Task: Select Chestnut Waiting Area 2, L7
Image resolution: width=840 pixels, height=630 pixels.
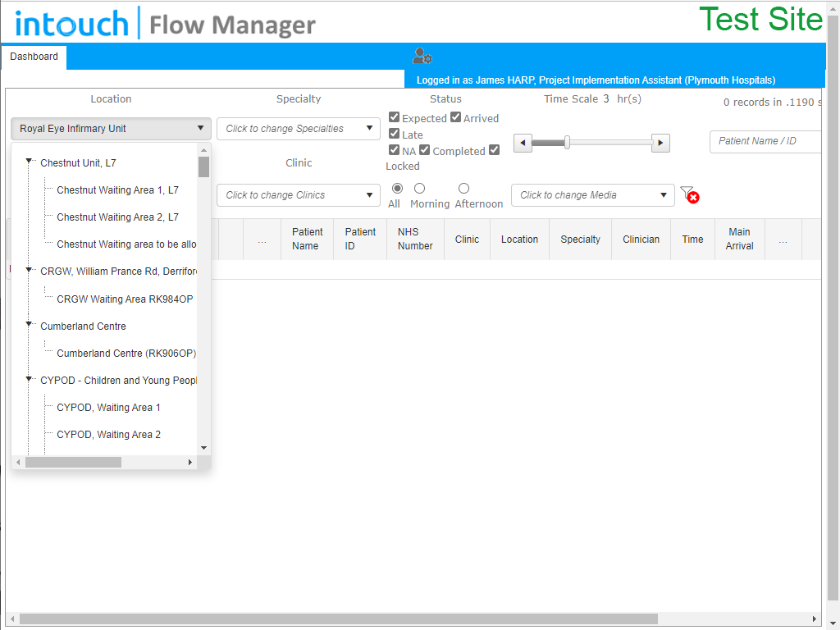Action: [x=118, y=217]
